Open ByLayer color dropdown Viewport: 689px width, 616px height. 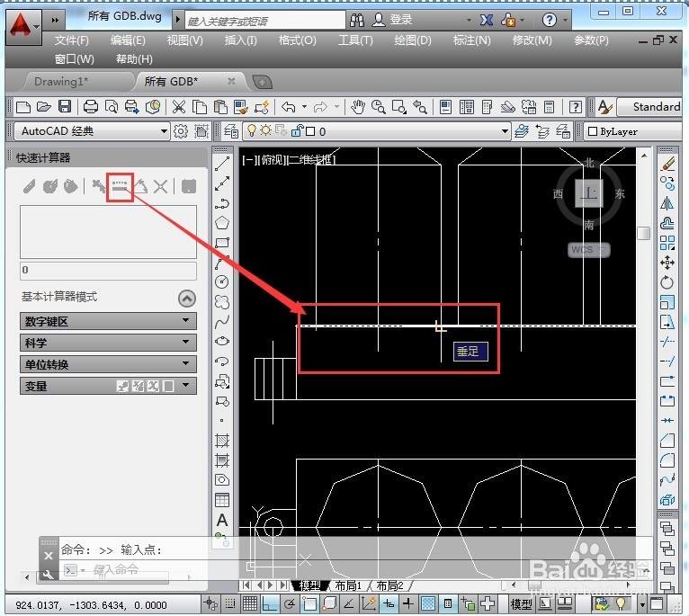pos(634,131)
